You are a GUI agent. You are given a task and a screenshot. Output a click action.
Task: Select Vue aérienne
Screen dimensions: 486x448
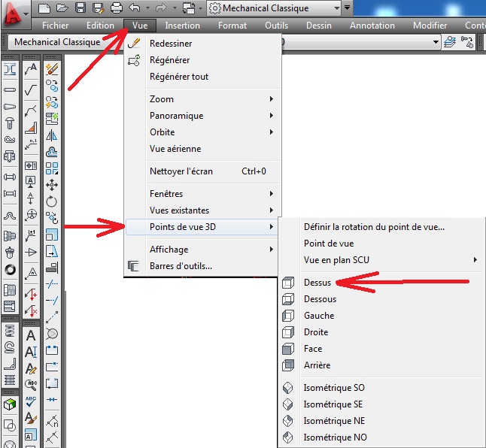[x=202, y=149]
